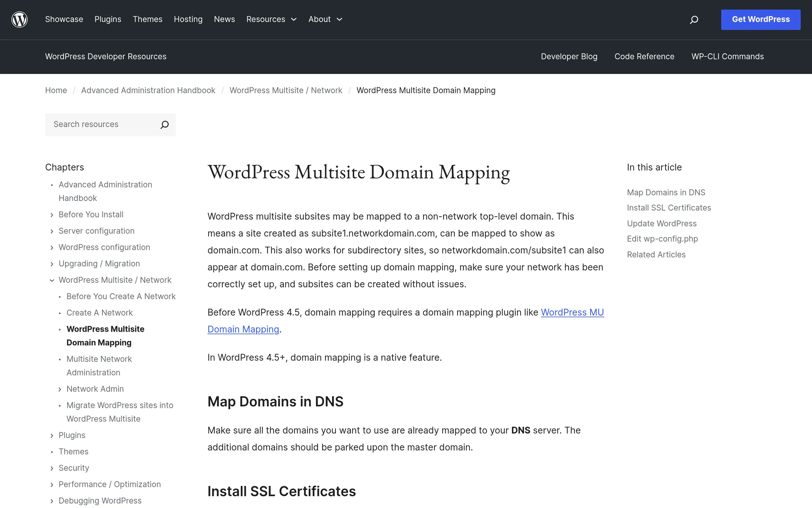Open Performance / Optimization chapter link
The height and width of the screenshot is (508, 812).
[x=110, y=484]
